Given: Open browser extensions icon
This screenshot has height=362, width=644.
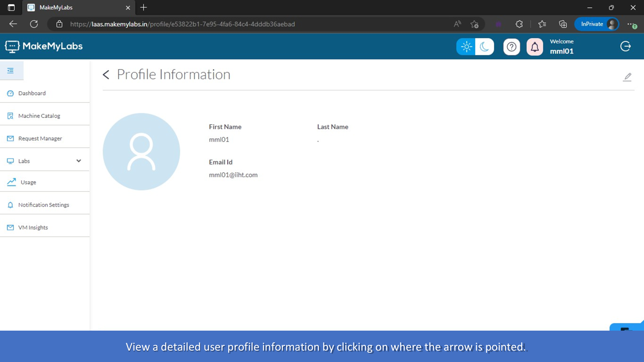Looking at the screenshot, I should point(519,24).
